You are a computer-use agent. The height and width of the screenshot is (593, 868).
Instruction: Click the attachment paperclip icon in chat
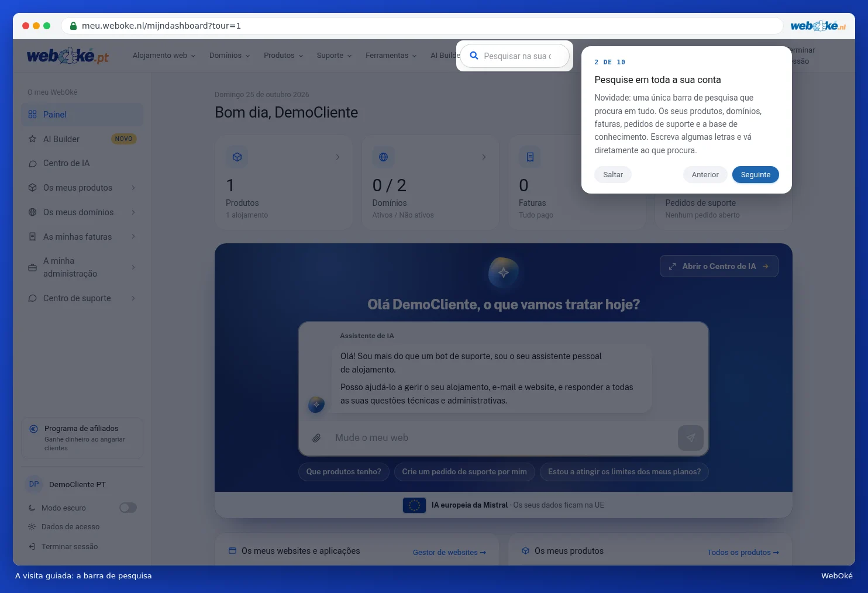click(x=316, y=438)
